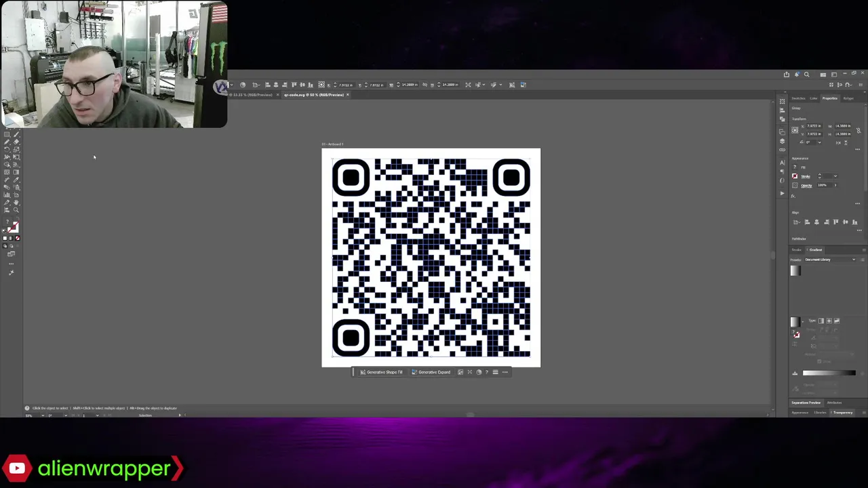Open the Presets Document Library dropdown
868x488 pixels.
pyautogui.click(x=830, y=260)
